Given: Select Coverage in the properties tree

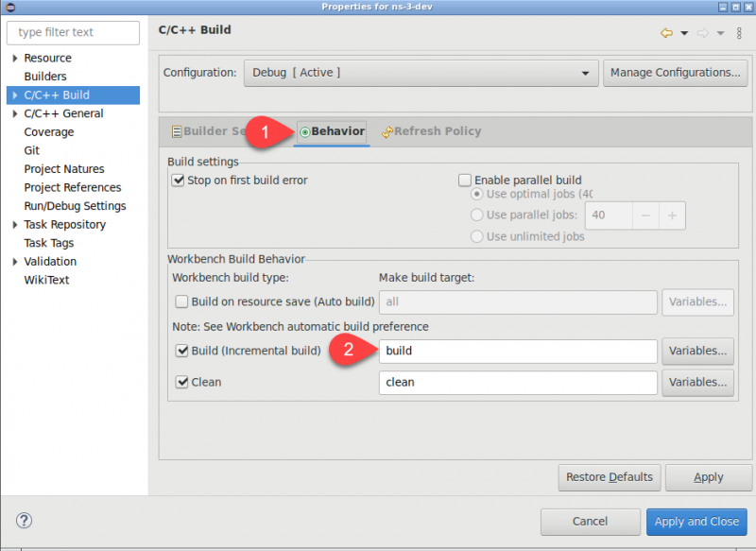Looking at the screenshot, I should tap(49, 132).
